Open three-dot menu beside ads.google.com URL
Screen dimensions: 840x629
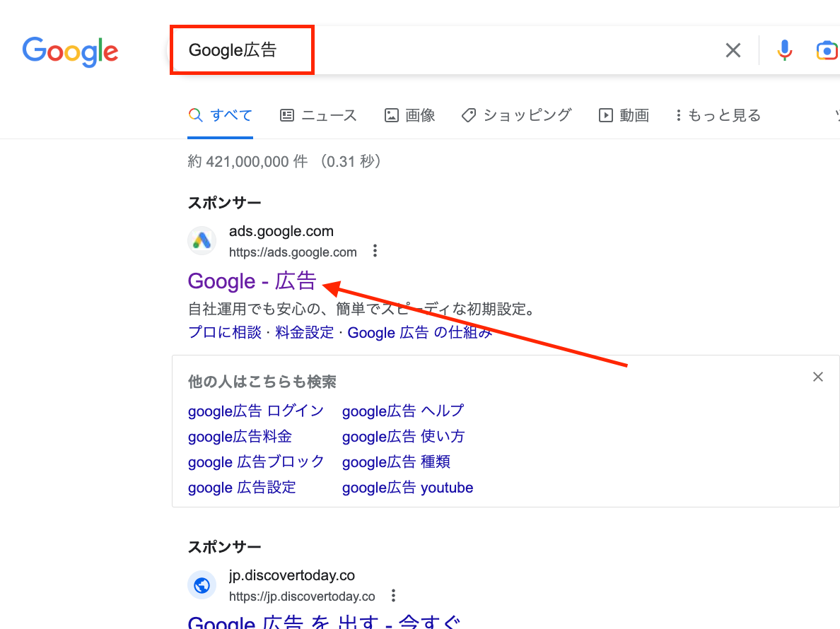(x=375, y=252)
